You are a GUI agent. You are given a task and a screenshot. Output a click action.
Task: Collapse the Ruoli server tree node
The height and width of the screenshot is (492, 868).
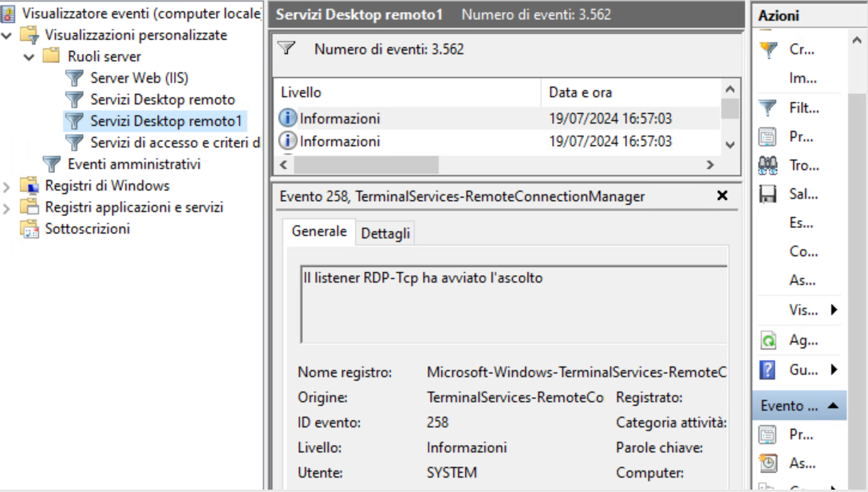pos(30,57)
